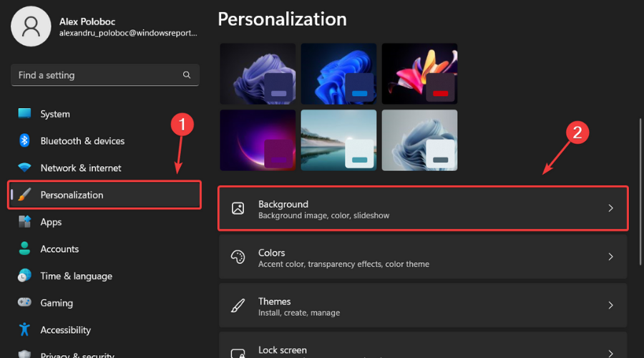The width and height of the screenshot is (644, 358).
Task: Select the colorful flower theme thumbnail
Action: 419,74
